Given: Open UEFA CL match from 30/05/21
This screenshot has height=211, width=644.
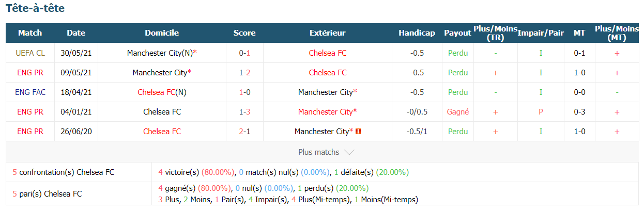Looking at the screenshot, I should pyautogui.click(x=30, y=53).
